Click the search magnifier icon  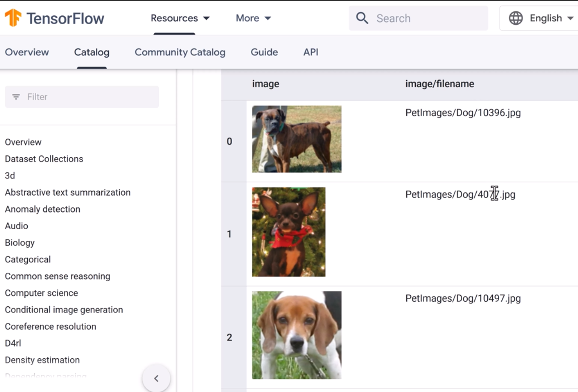point(362,18)
